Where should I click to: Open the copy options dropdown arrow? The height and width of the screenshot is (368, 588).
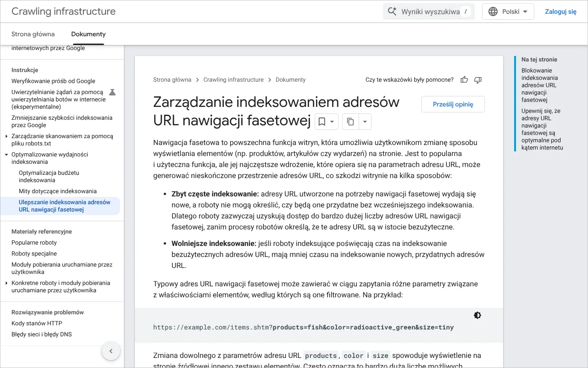click(x=365, y=122)
